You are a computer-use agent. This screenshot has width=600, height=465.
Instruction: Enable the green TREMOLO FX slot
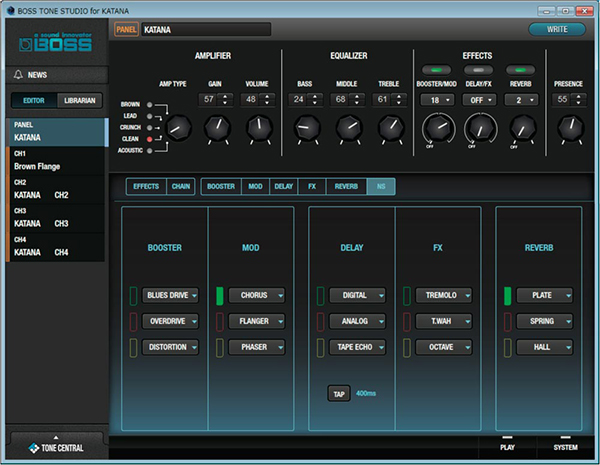(407, 296)
